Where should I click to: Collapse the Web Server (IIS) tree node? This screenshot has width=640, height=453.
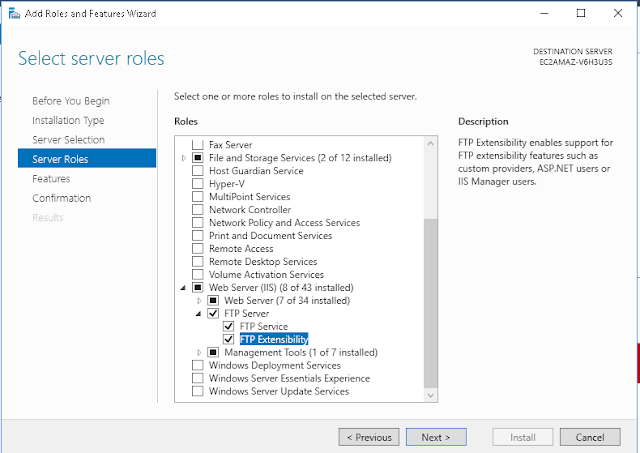[184, 288]
